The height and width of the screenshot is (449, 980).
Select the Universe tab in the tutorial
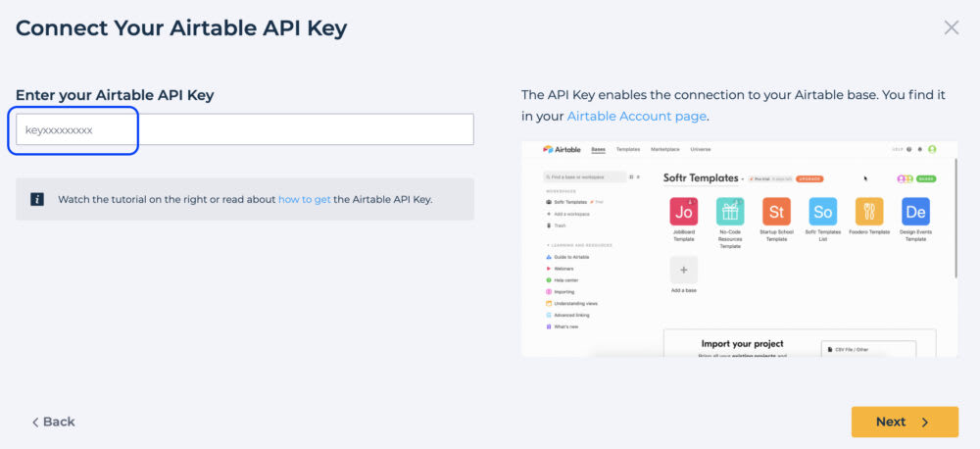(x=700, y=149)
